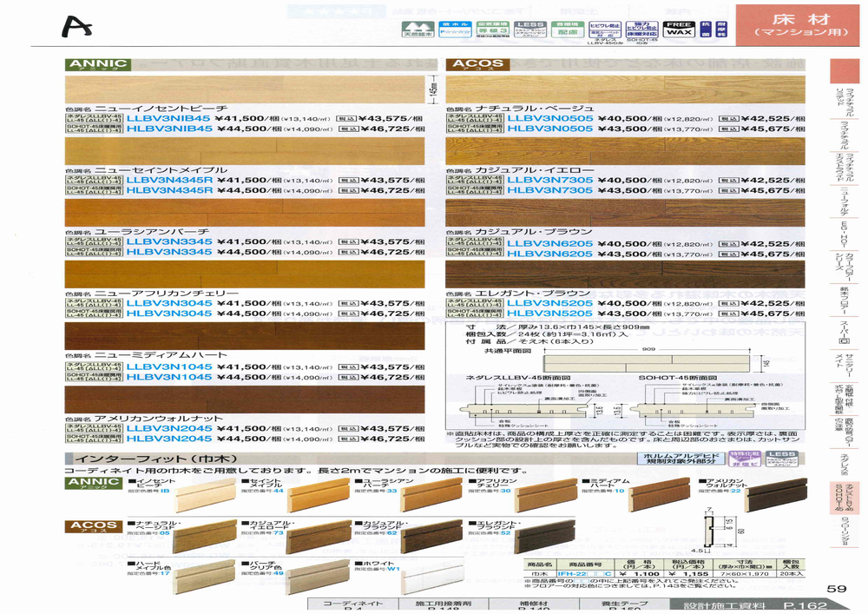Click the アメリカンウォルナット skirting board sample
This screenshot has width=868, height=614.
coord(777,494)
